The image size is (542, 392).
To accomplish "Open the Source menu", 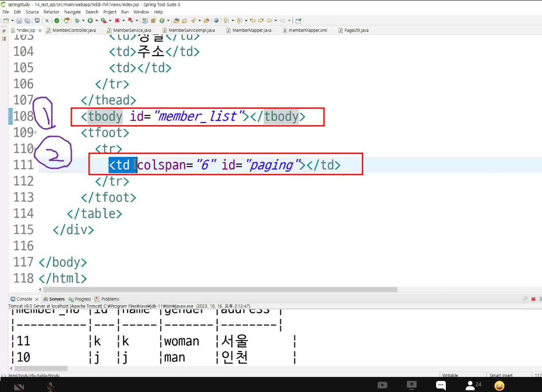I will (32, 12).
